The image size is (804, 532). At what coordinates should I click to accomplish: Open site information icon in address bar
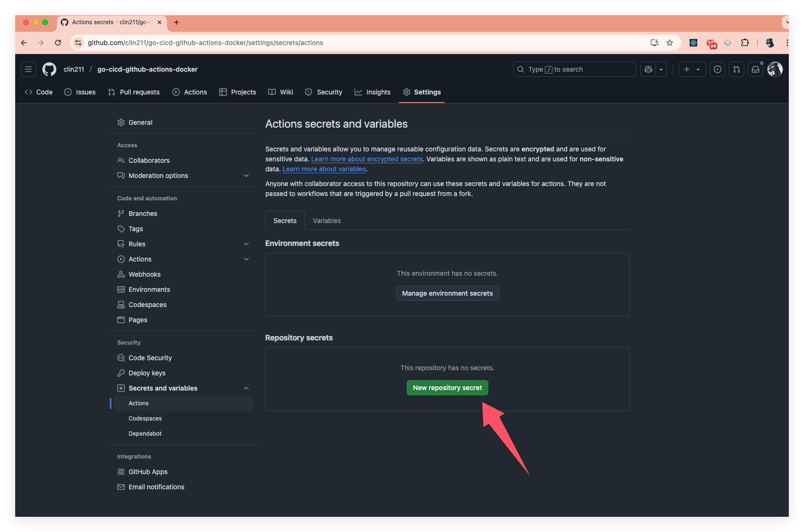[79, 43]
